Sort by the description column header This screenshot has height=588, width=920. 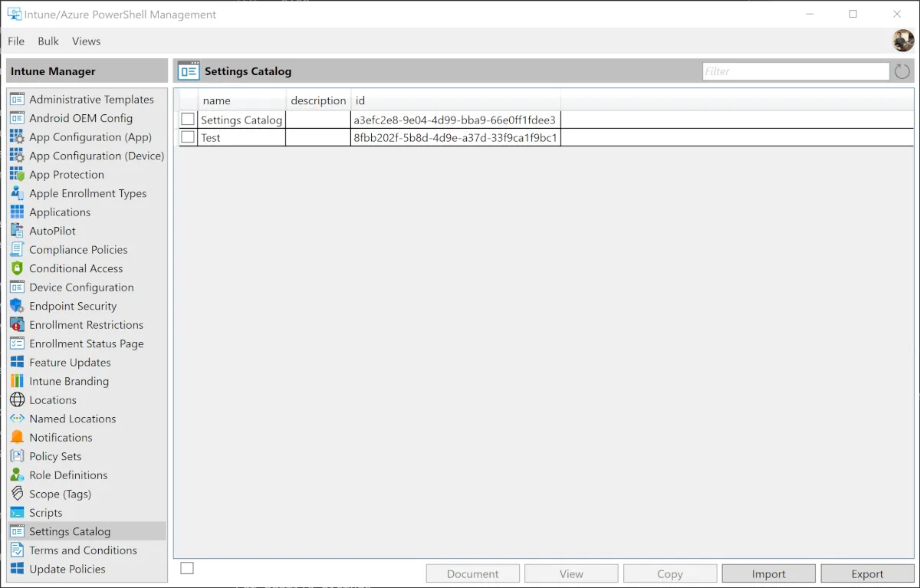point(318,100)
